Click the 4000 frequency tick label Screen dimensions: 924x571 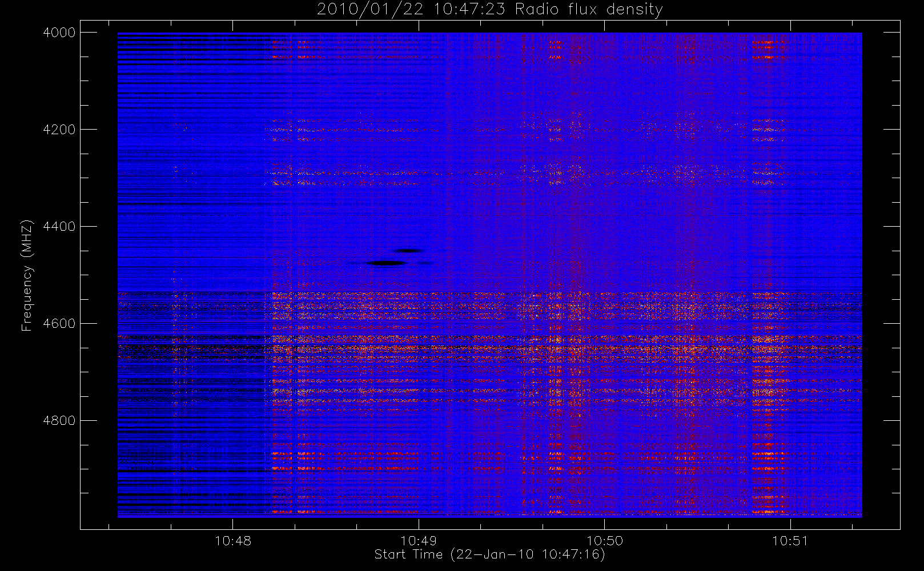[59, 33]
